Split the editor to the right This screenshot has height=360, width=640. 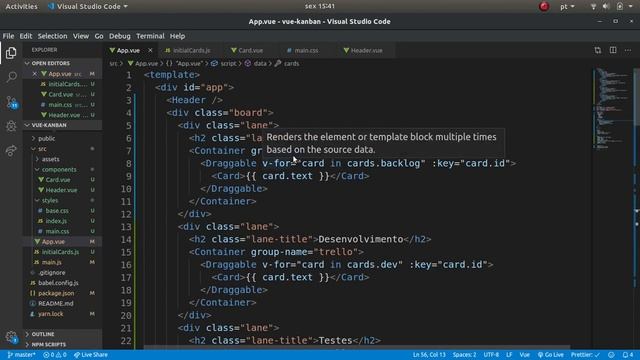(x=613, y=50)
